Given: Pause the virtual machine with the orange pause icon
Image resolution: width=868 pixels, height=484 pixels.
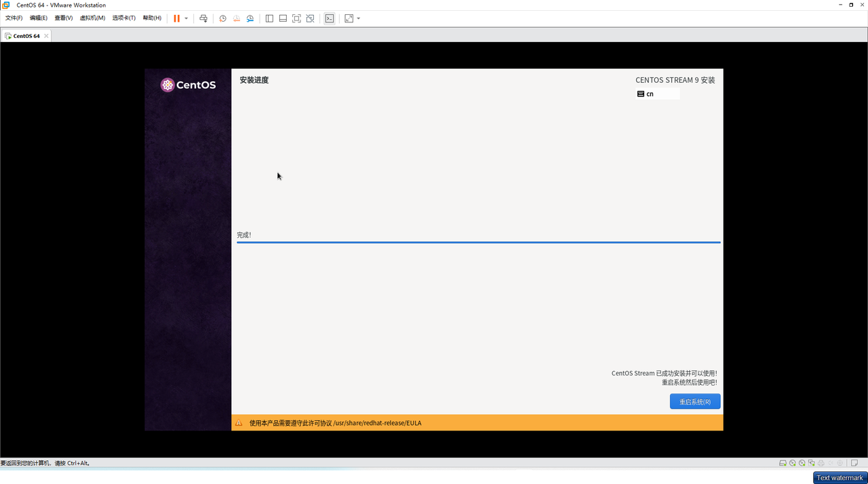Looking at the screenshot, I should click(x=176, y=18).
